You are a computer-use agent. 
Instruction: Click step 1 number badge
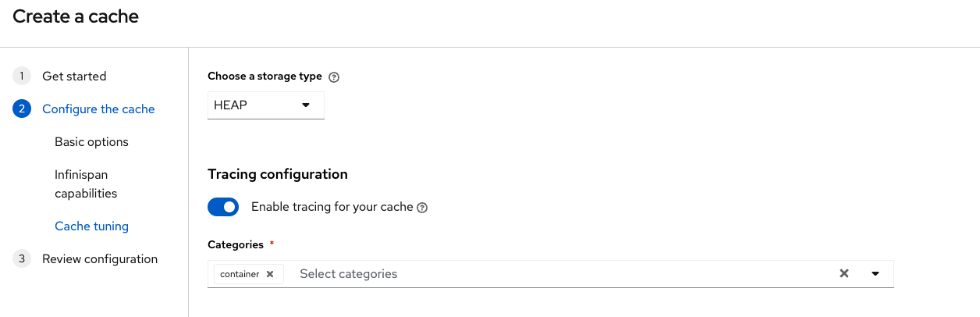coord(22,77)
